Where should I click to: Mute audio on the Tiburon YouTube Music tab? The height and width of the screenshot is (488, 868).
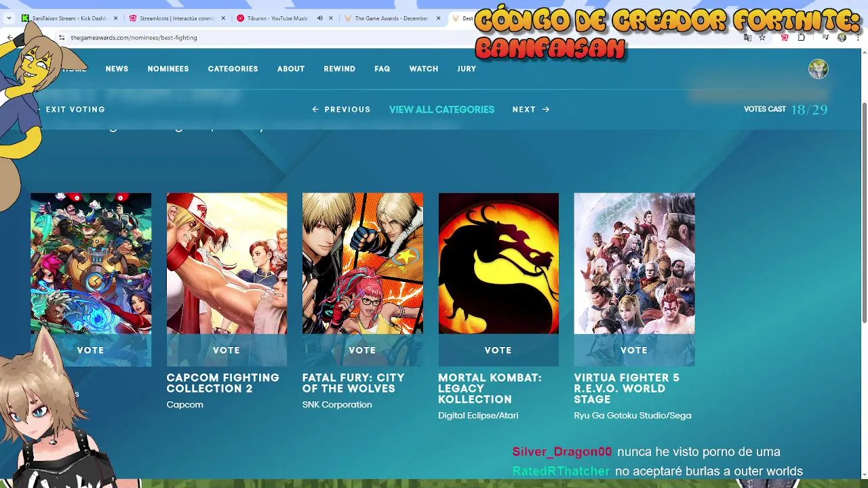click(320, 18)
